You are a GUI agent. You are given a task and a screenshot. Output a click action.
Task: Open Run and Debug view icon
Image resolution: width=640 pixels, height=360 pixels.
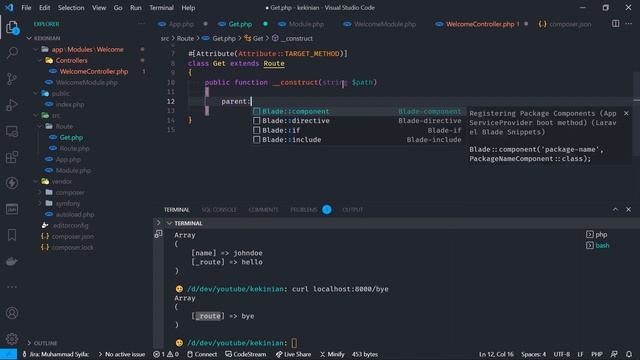[12, 105]
